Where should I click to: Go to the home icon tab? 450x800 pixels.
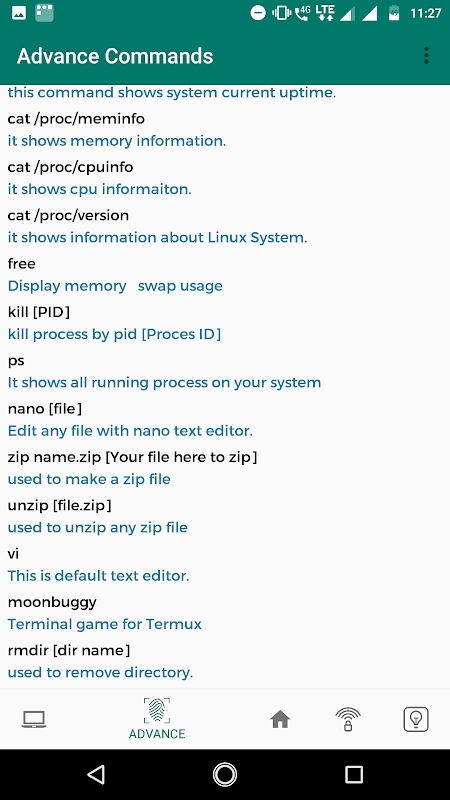(x=280, y=719)
